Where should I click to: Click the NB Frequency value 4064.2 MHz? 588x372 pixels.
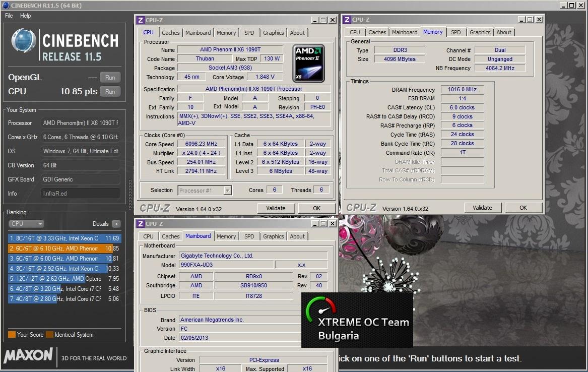click(x=500, y=68)
